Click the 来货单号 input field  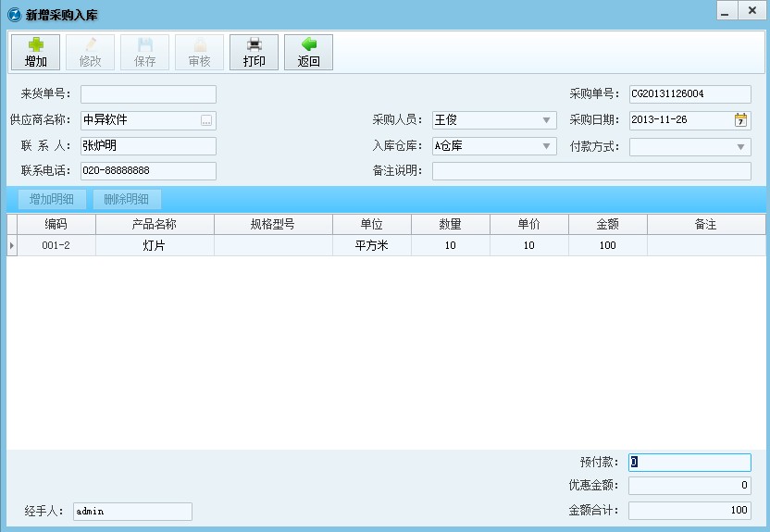coord(148,94)
